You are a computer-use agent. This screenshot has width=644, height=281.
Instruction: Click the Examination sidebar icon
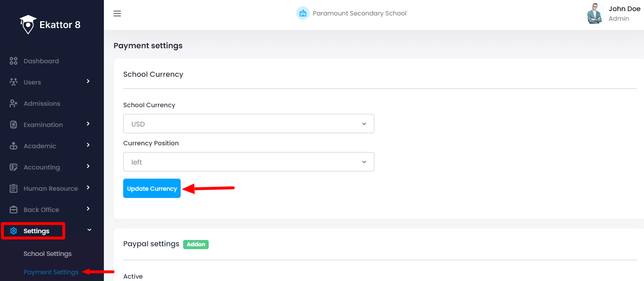[14, 125]
